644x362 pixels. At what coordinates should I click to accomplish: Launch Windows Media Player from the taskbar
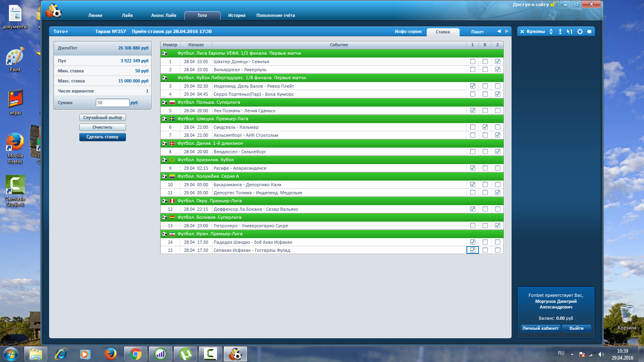pos(85,354)
